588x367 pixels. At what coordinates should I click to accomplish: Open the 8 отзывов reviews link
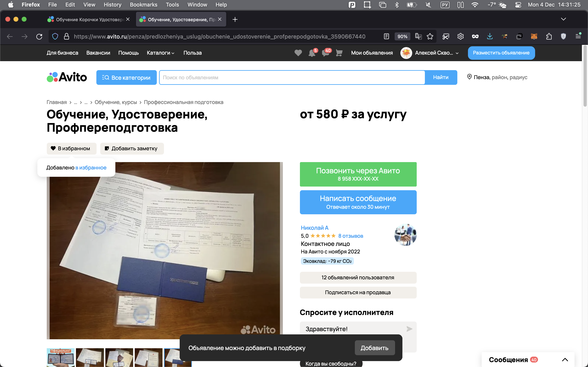pyautogui.click(x=350, y=236)
